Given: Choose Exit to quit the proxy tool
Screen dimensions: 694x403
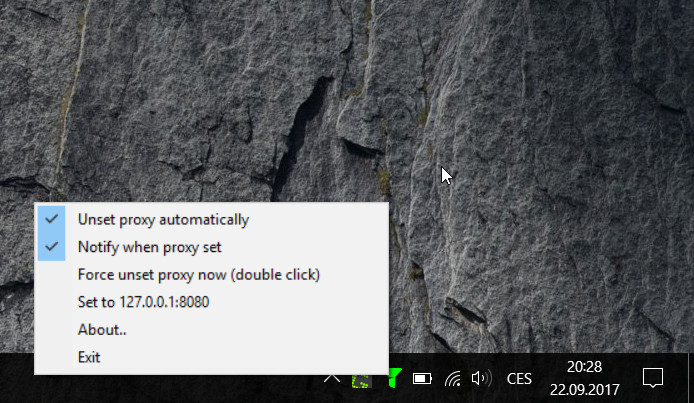Looking at the screenshot, I should pyautogui.click(x=212, y=357).
